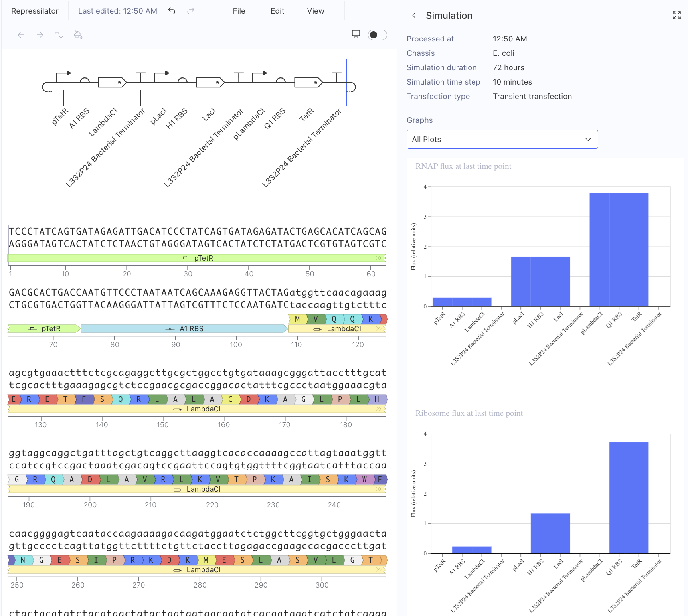The image size is (688, 616).
Task: Toggle the switch beside the presentation icon
Action: point(377,35)
